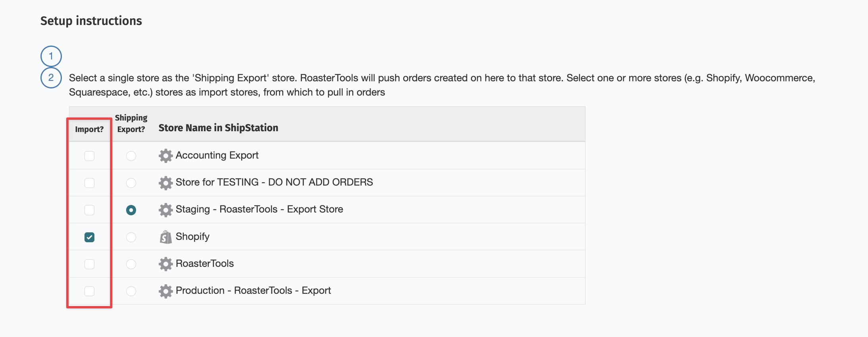The width and height of the screenshot is (868, 337).
Task: Click the Store for TESTING gear icon
Action: coord(165,183)
